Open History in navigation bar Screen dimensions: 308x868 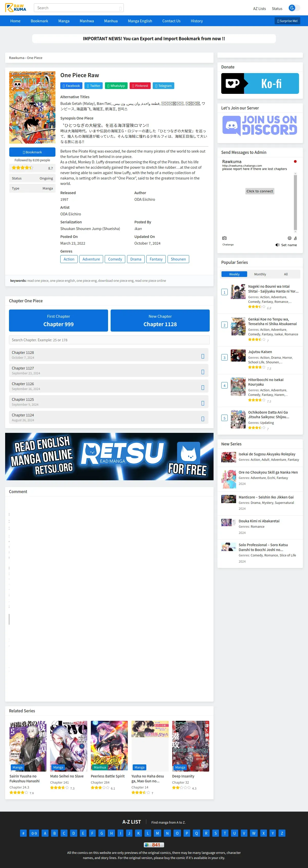pyautogui.click(x=197, y=21)
